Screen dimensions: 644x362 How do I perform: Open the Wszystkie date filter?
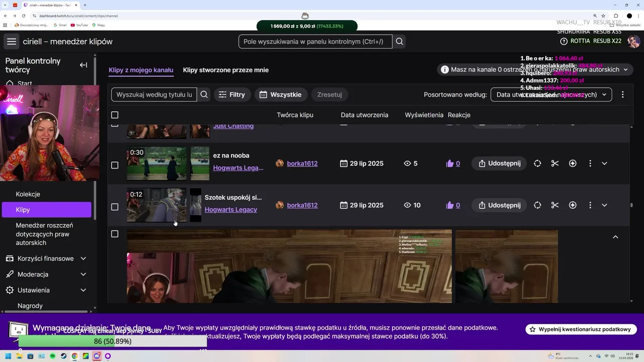click(281, 95)
